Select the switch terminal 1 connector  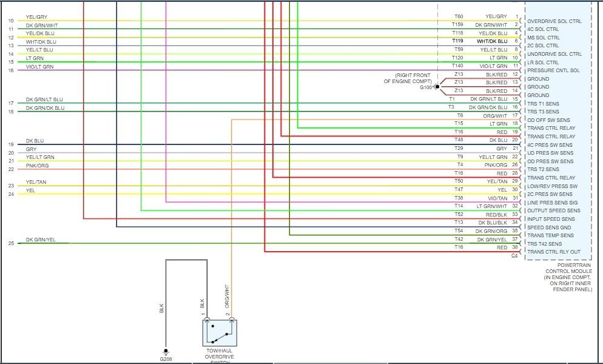point(207,319)
